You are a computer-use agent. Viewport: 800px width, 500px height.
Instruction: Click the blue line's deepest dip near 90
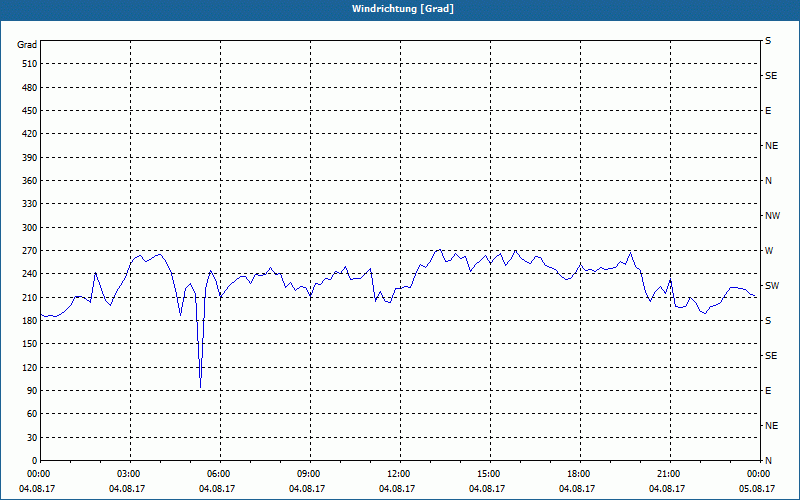[201, 386]
